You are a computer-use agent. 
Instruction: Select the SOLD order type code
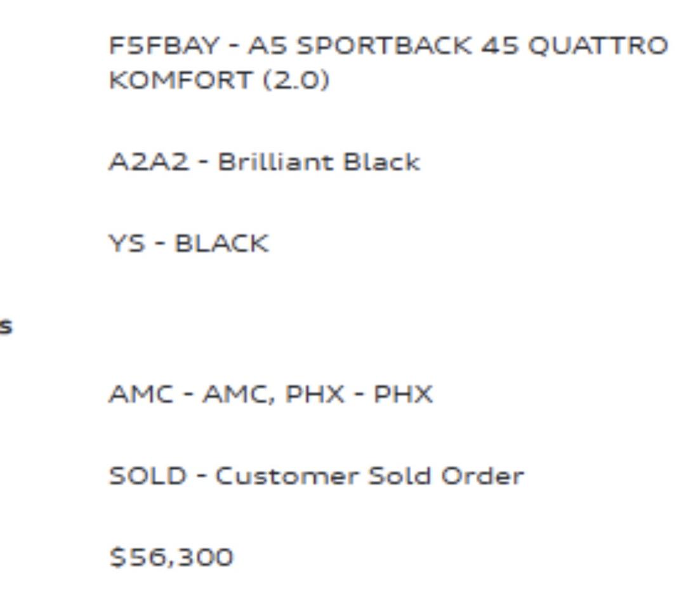click(x=148, y=476)
